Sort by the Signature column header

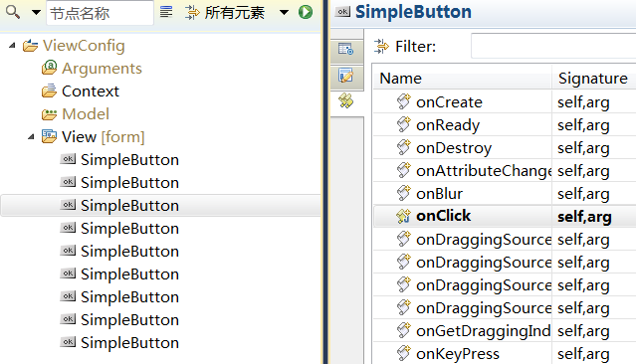click(x=594, y=79)
